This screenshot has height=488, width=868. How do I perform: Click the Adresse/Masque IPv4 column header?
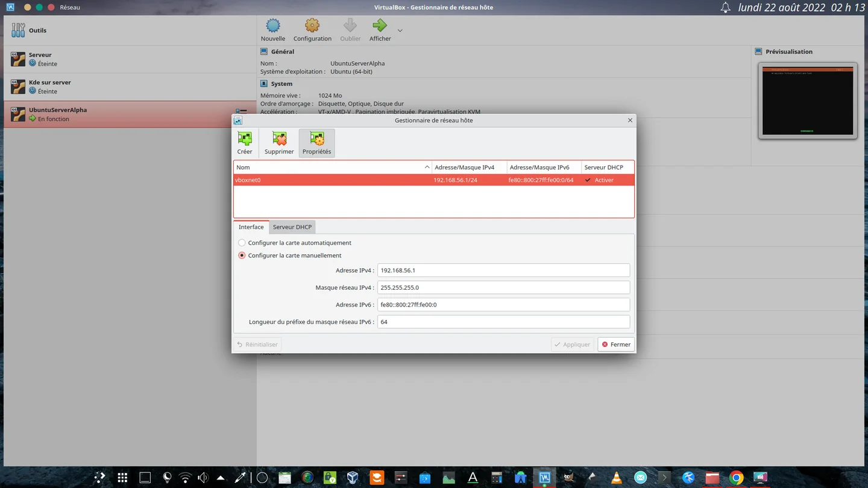pyautogui.click(x=469, y=167)
